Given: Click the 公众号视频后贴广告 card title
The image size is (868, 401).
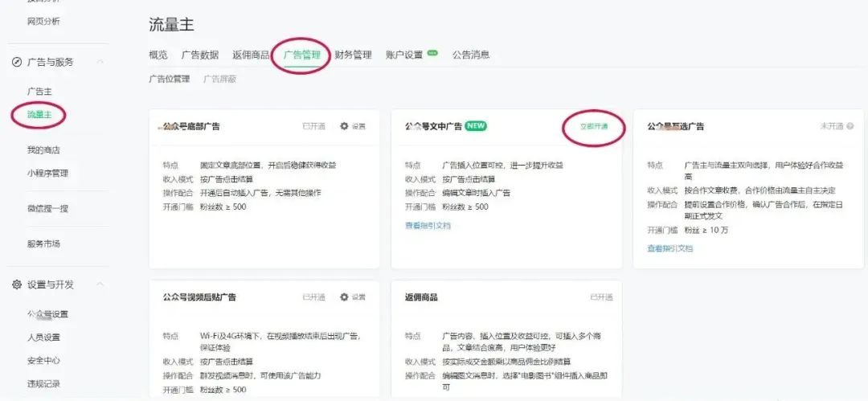Looking at the screenshot, I should [x=199, y=297].
